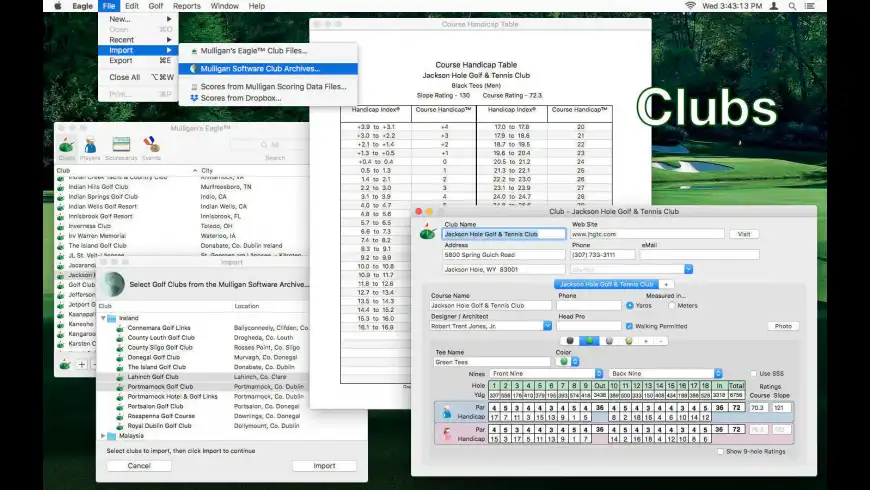This screenshot has width=870, height=490.
Task: Click the Web Site field
Action: pyautogui.click(x=647, y=234)
